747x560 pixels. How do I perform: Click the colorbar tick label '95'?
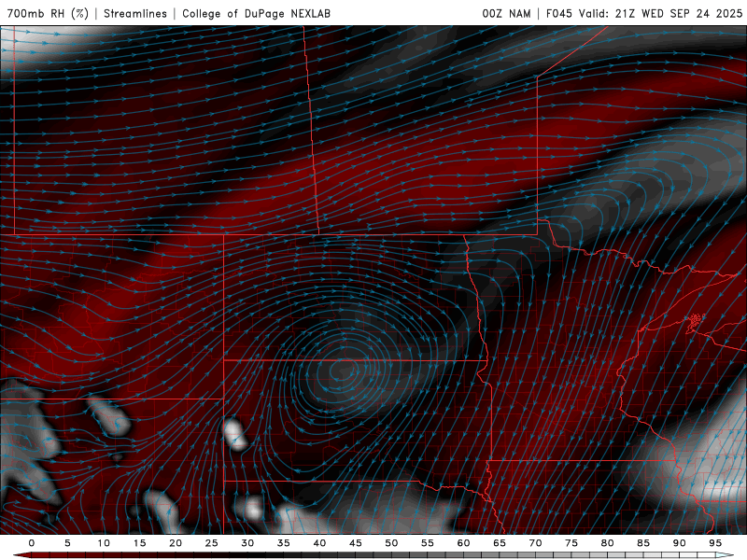click(715, 543)
